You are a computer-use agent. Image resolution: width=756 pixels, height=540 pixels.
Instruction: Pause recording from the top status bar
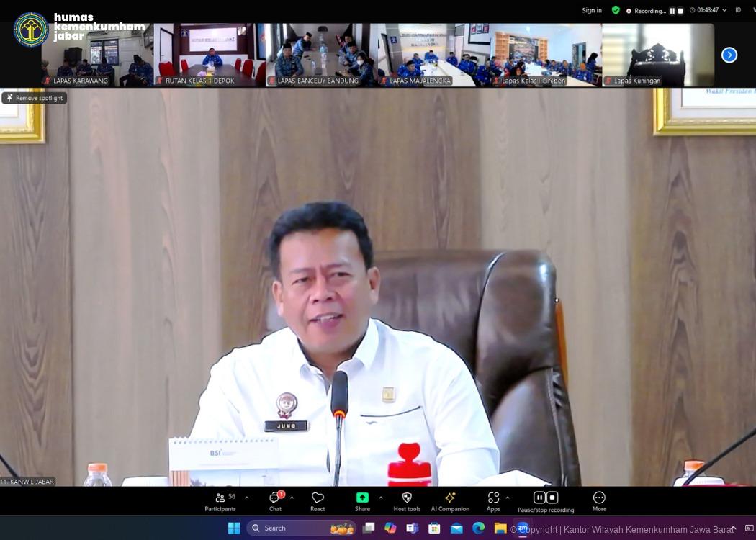click(672, 11)
